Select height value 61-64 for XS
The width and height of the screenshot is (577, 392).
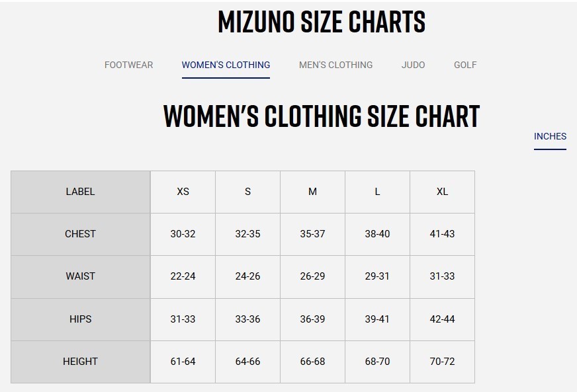coord(183,362)
